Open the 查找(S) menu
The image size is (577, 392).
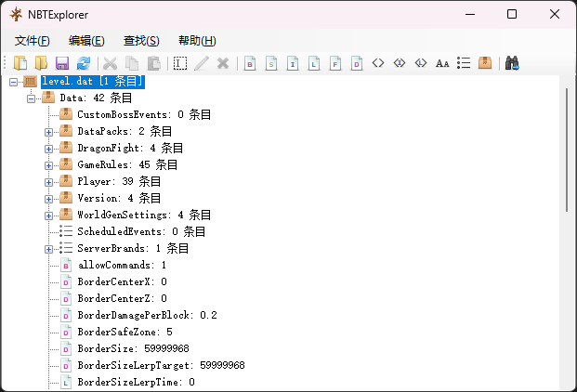pos(141,41)
